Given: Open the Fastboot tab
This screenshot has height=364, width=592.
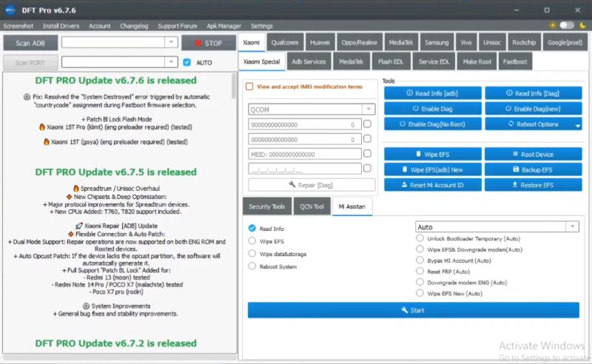Looking at the screenshot, I should point(515,61).
